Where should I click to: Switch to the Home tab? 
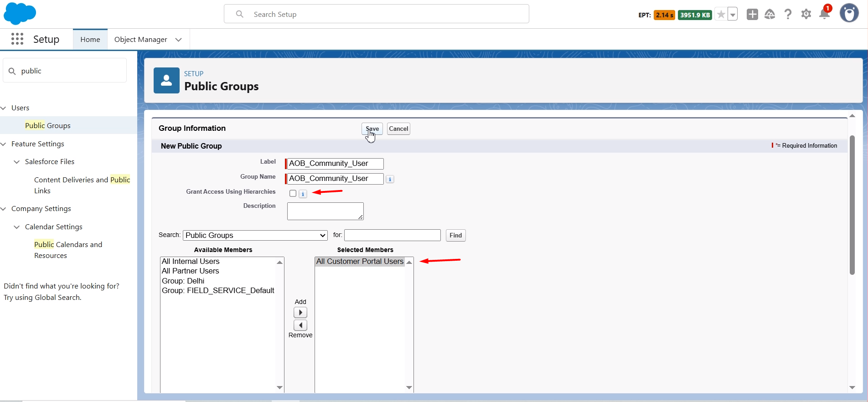click(90, 40)
